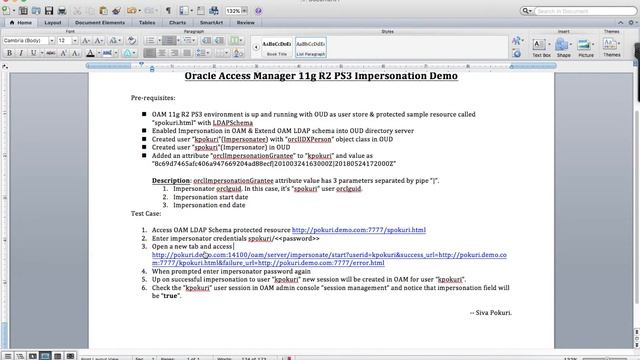Viewport: 640px width, 360px height.
Task: Open the Document Elements tab
Action: (100, 22)
